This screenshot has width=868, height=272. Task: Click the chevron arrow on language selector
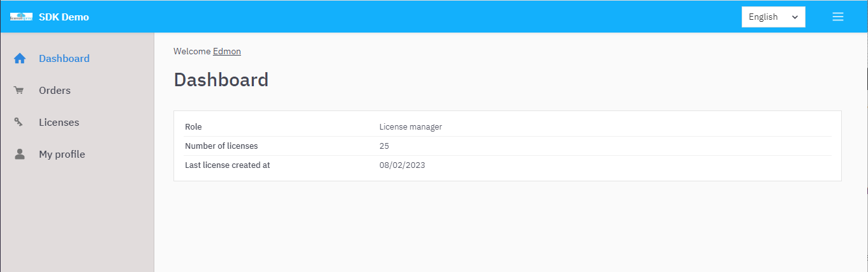pyautogui.click(x=795, y=17)
